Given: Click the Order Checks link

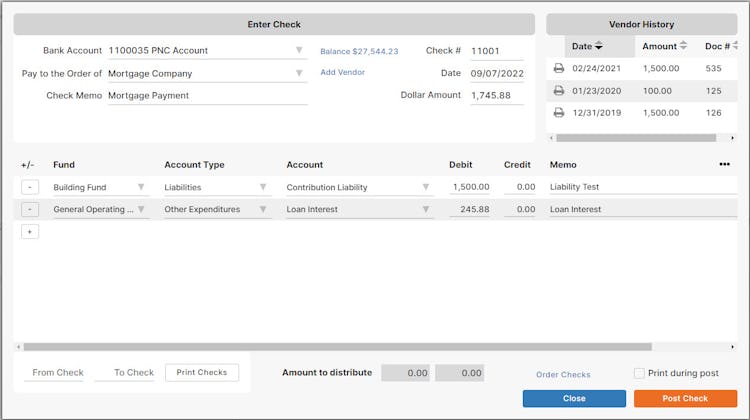Looking at the screenshot, I should 563,375.
